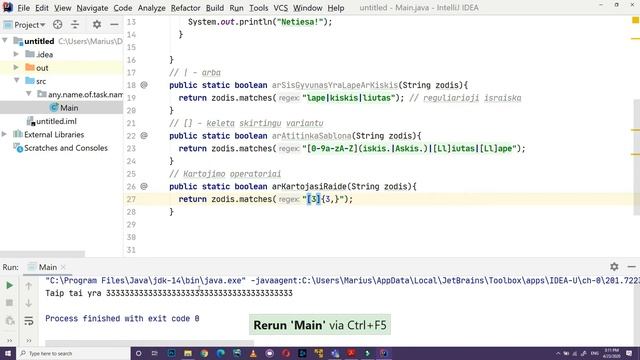Viewport: 640px width, 360px height.
Task: Hide the Project tool window
Action: pos(114,24)
